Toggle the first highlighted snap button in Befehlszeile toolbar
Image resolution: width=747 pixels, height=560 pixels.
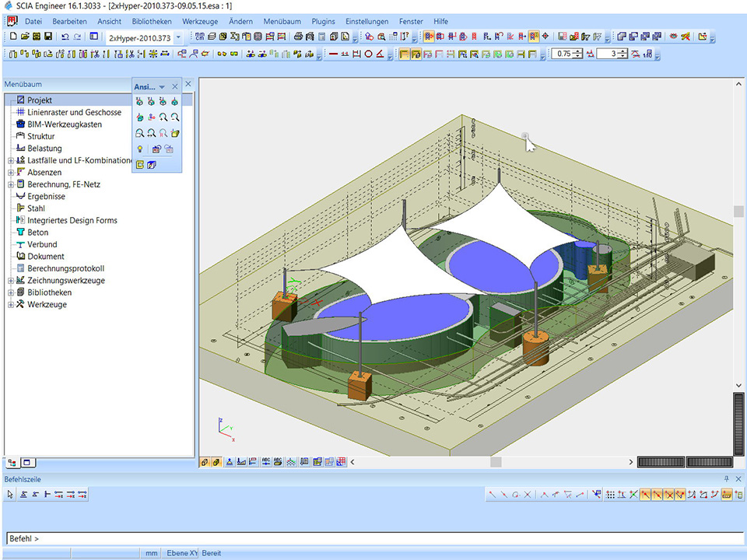(646, 494)
